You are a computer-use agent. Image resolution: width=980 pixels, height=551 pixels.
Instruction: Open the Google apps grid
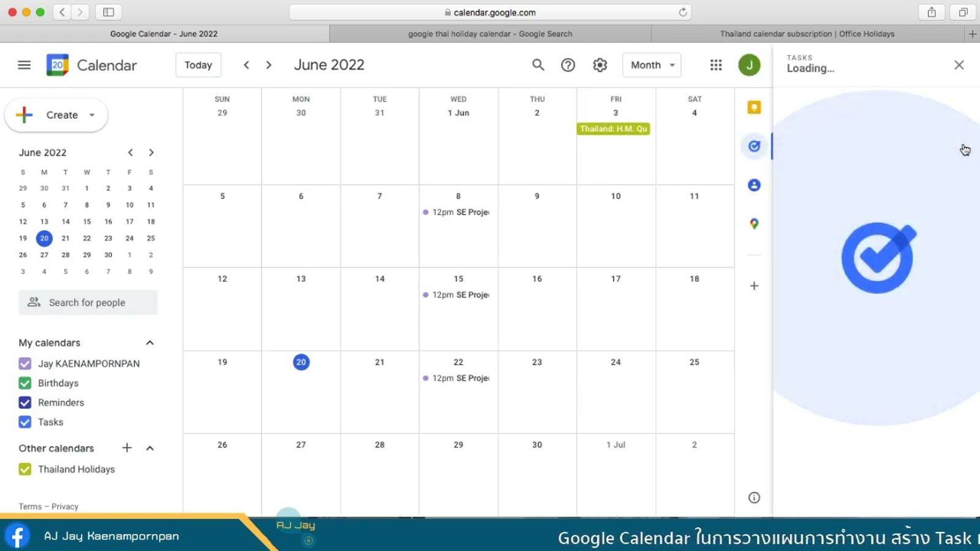tap(715, 65)
